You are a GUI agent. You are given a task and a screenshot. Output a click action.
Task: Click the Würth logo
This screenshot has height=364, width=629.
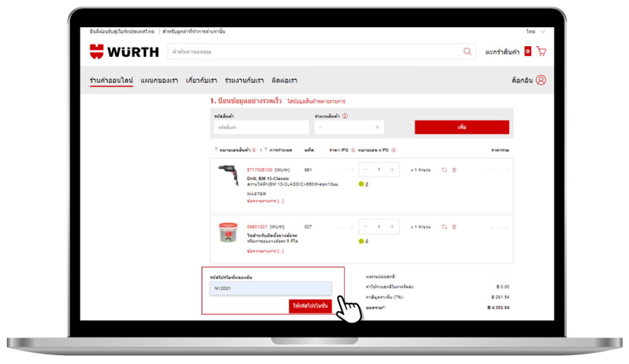[x=124, y=51]
